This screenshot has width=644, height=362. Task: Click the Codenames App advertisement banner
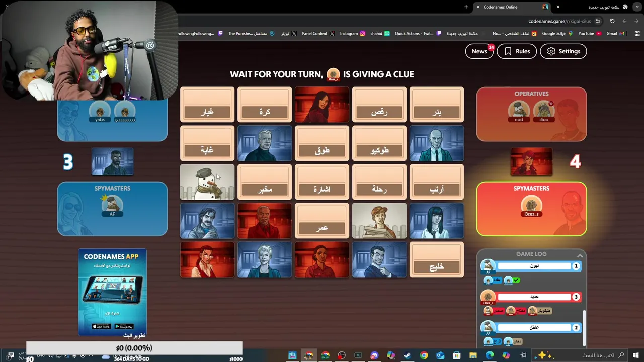112,292
